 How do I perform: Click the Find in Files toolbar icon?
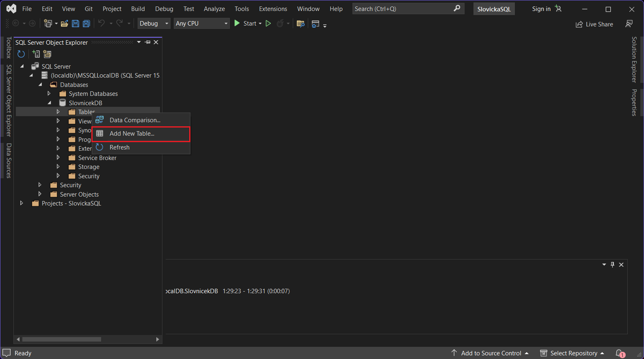(x=300, y=24)
